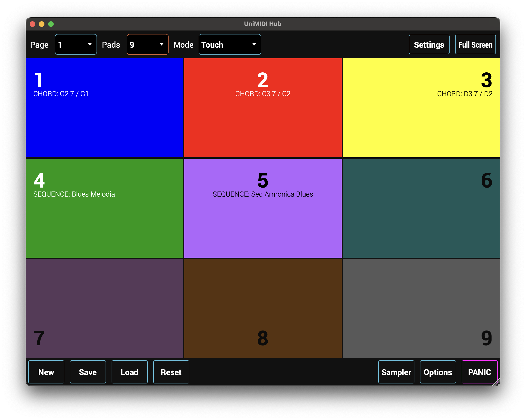
Task: Minimize window with the yellow traffic light
Action: (x=42, y=24)
